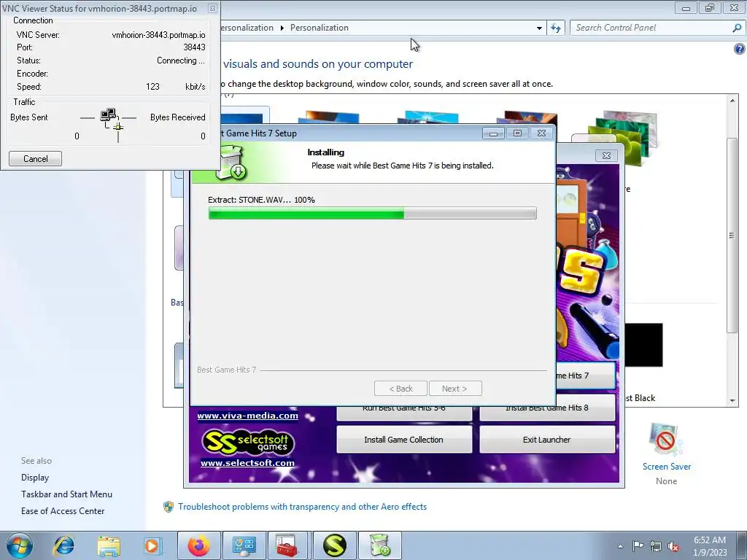Click the disabled Back button in setup
This screenshot has width=747, height=560.
[400, 389]
